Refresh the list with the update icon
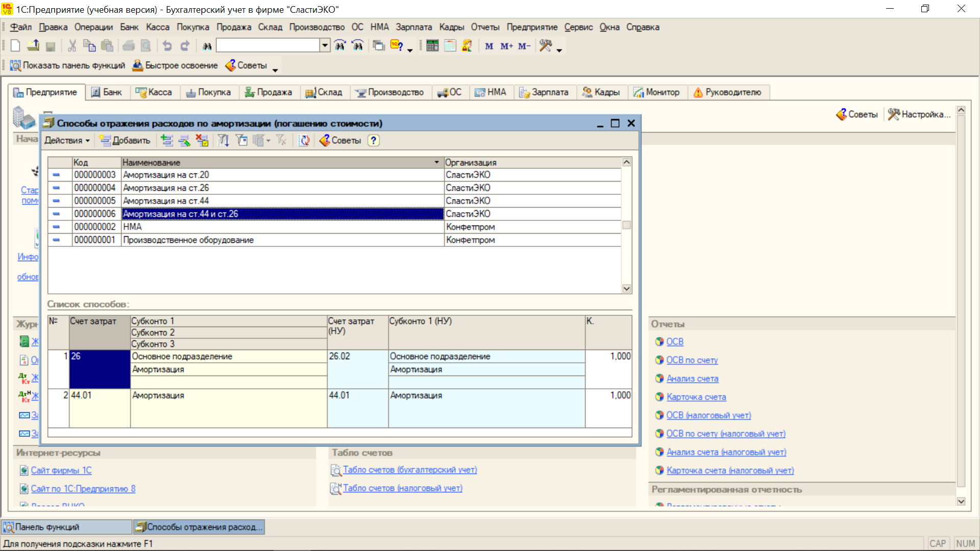This screenshot has height=551, width=980. [x=304, y=140]
